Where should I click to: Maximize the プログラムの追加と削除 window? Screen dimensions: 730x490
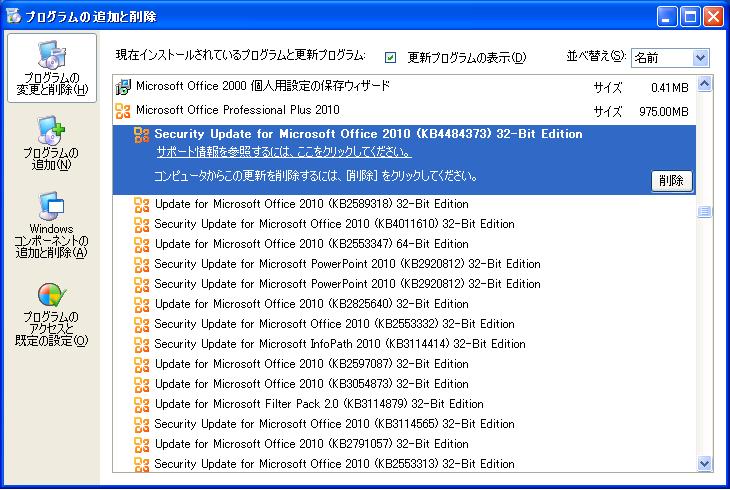click(x=690, y=17)
